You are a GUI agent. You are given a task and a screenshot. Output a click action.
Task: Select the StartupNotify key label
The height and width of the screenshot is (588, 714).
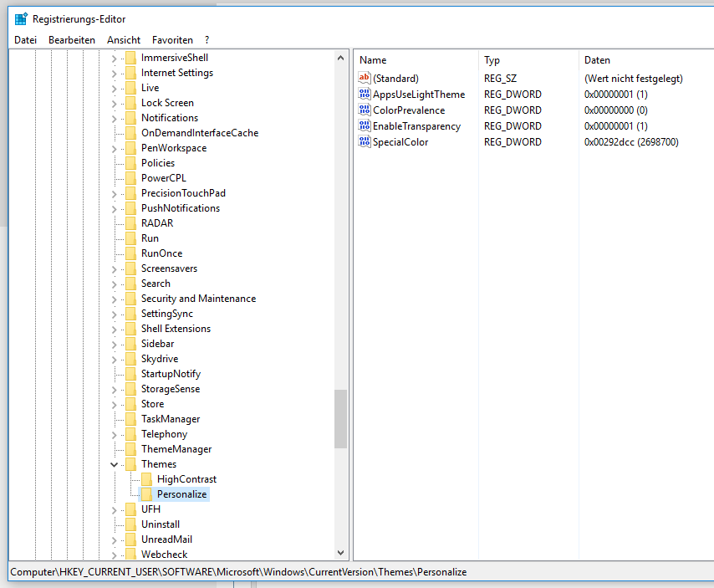click(171, 374)
